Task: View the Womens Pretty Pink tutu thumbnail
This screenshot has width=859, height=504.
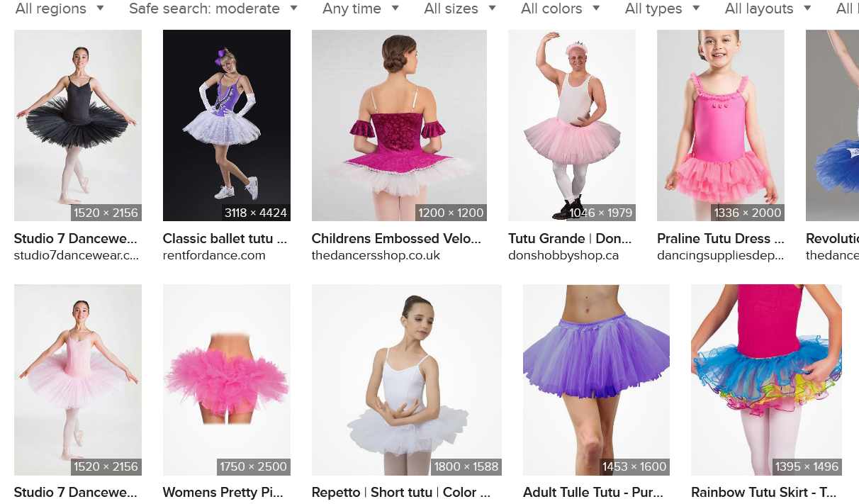Action: [x=227, y=380]
